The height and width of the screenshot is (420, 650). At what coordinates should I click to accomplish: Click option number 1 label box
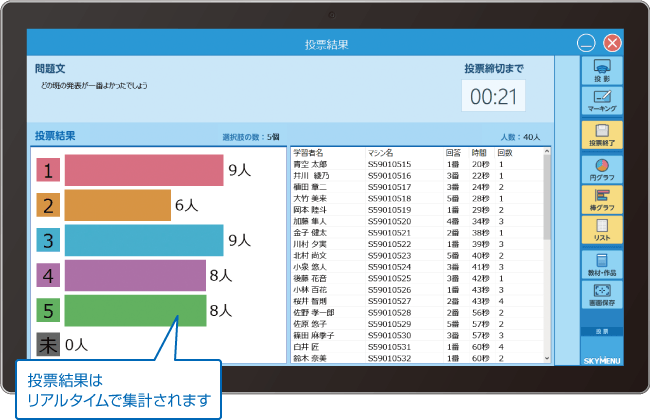click(48, 170)
